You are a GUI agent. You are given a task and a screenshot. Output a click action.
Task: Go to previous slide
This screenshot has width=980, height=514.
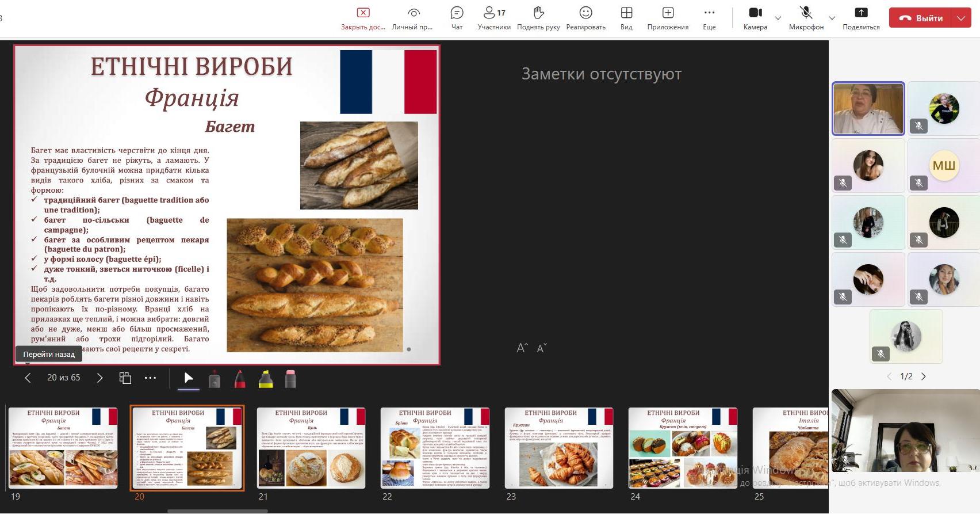[28, 378]
